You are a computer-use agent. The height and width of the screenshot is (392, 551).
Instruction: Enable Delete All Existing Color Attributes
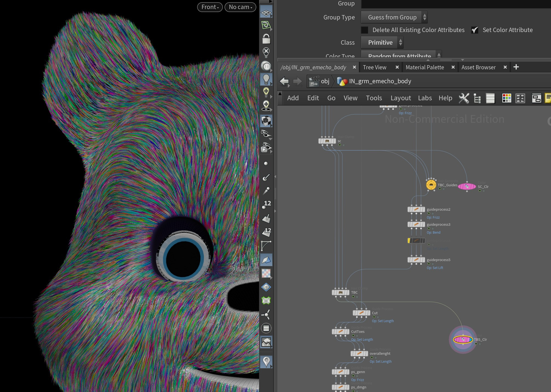coord(365,30)
